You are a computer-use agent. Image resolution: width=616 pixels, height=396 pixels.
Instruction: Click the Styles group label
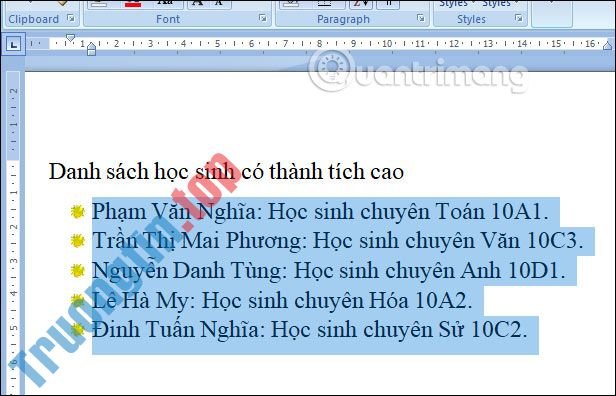click(x=471, y=19)
